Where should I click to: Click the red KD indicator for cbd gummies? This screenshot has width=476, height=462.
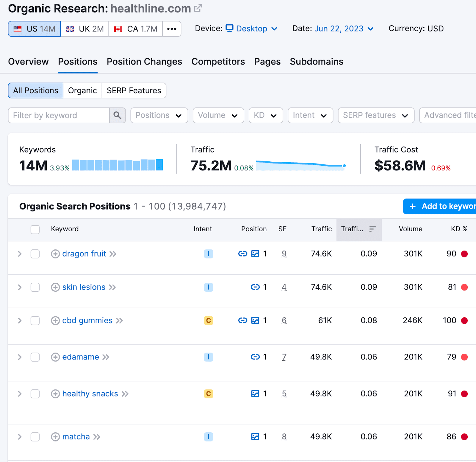(464, 320)
